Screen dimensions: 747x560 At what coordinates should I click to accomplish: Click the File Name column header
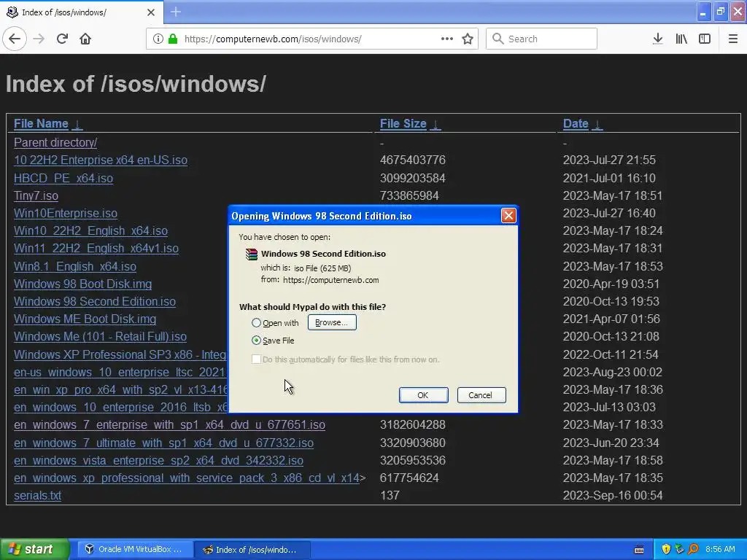click(x=41, y=124)
